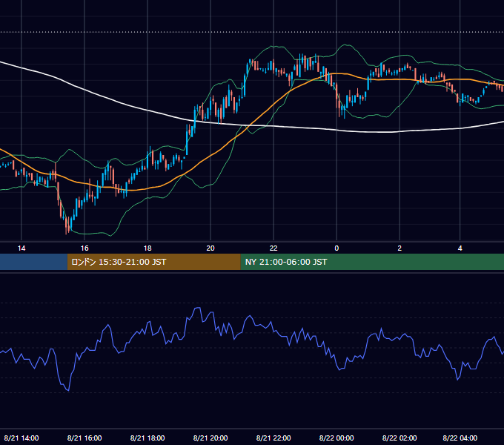This screenshot has width=504, height=445.
Task: Click the 8/21 16:00 date label
Action: pyautogui.click(x=84, y=438)
